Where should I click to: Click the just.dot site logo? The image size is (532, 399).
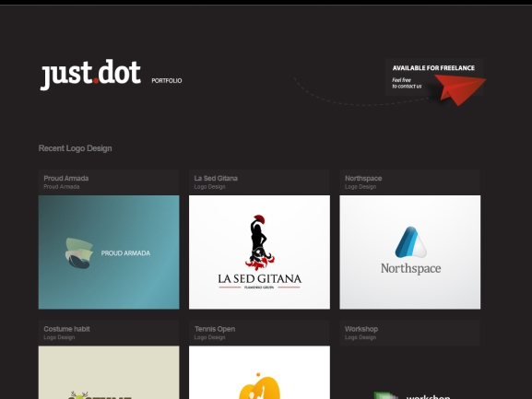point(90,75)
